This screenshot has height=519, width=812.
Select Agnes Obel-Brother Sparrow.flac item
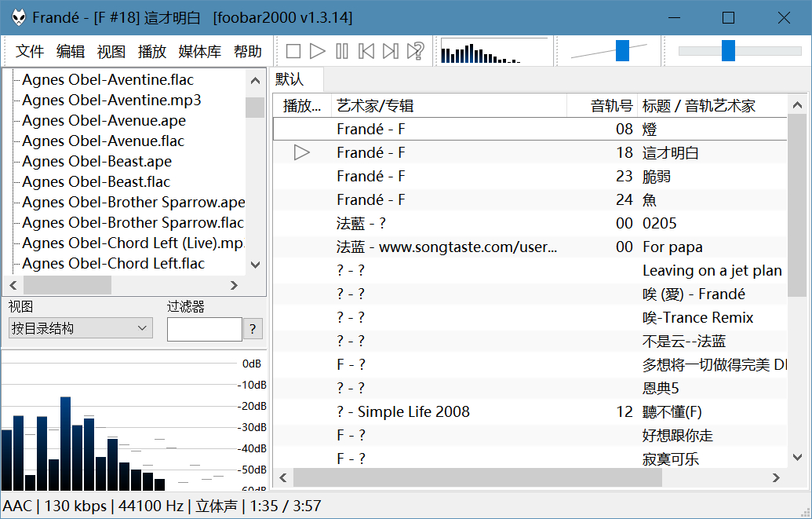pos(133,222)
